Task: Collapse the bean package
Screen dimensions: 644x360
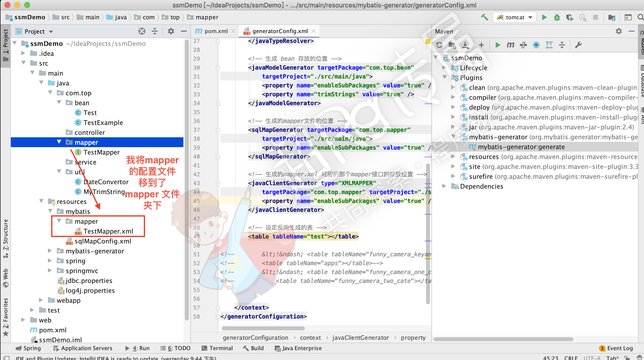Action: pos(59,102)
